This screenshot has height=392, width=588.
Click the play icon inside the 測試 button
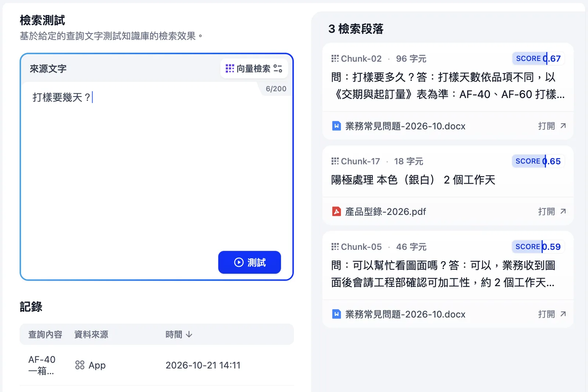click(239, 262)
